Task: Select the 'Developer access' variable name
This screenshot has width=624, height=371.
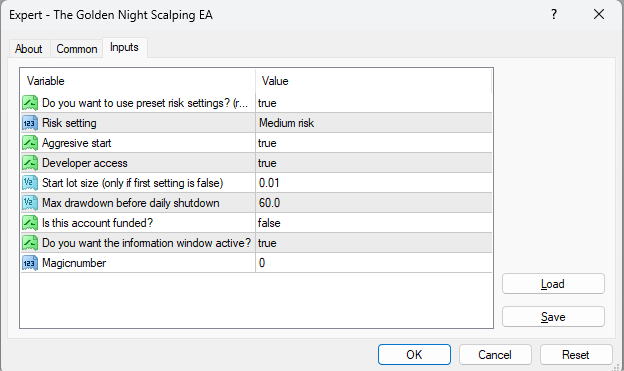Action: (x=85, y=163)
